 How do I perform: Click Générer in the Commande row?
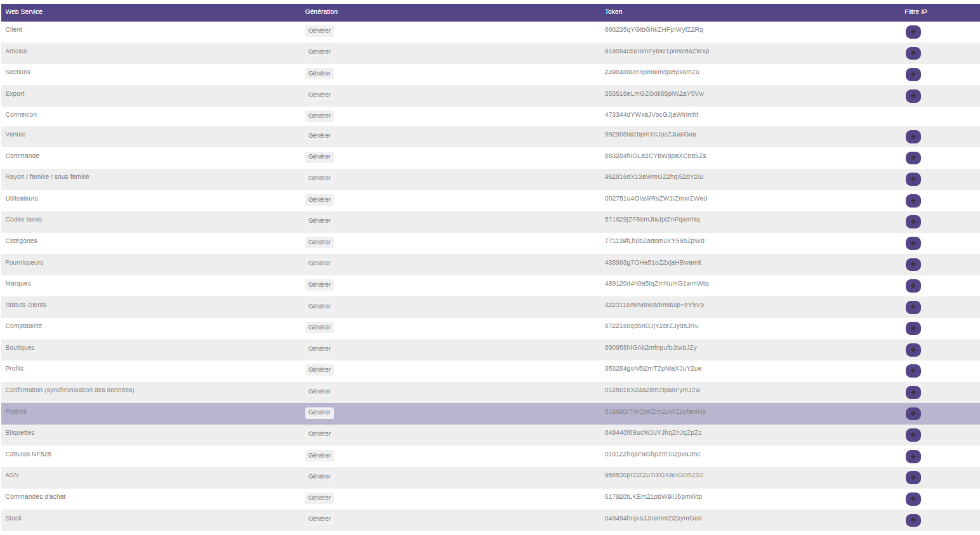coord(319,157)
